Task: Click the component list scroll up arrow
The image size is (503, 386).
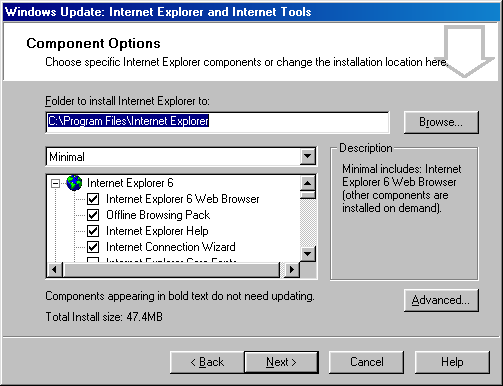Action: tap(307, 183)
